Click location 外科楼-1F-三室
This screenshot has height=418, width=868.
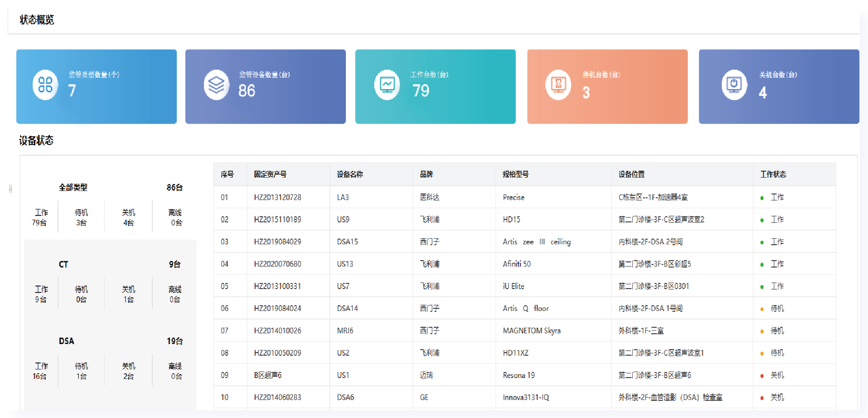click(641, 331)
